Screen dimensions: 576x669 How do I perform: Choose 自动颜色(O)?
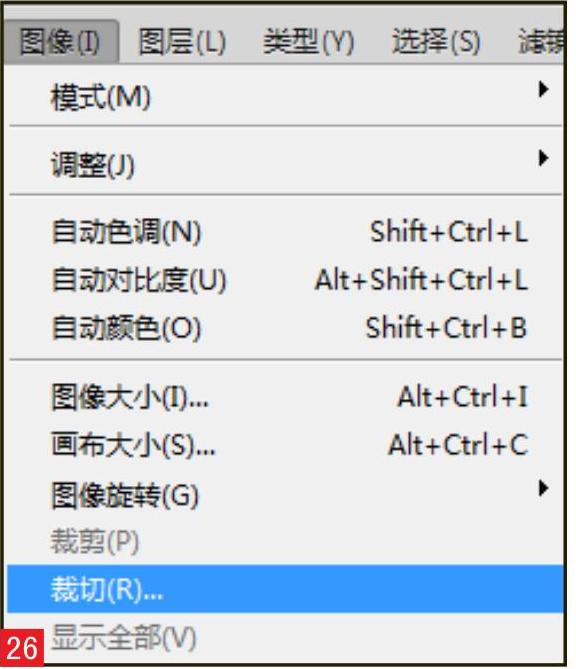tap(285, 328)
